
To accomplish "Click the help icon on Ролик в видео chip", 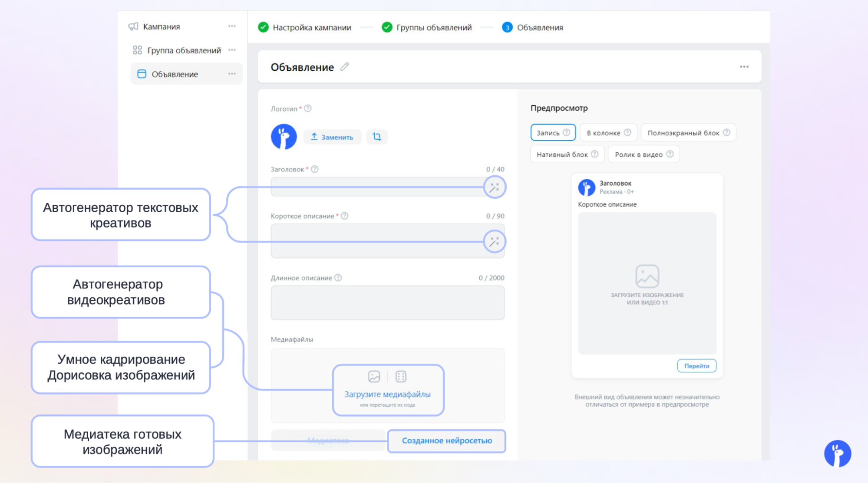I will tap(670, 154).
